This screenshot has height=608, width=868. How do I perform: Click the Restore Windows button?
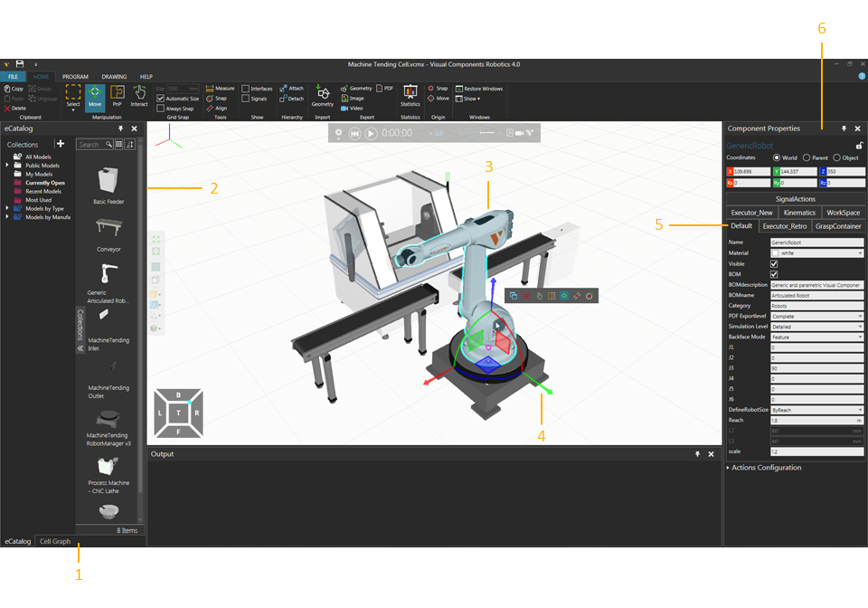pos(479,89)
